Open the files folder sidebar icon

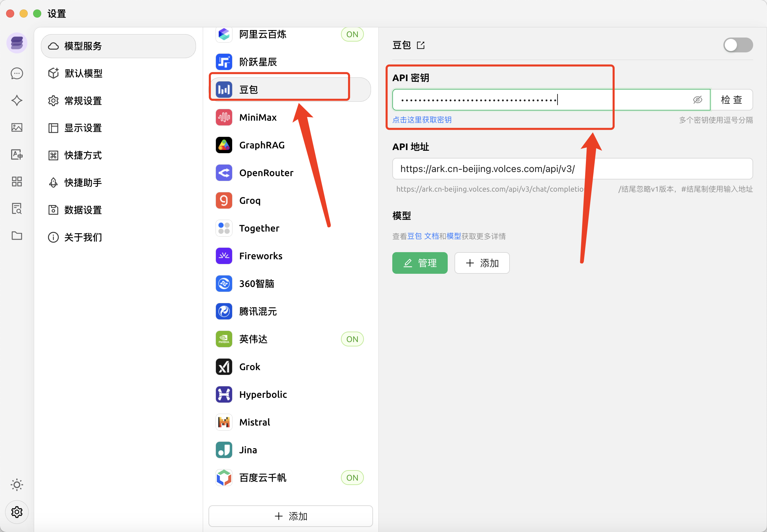tap(17, 236)
